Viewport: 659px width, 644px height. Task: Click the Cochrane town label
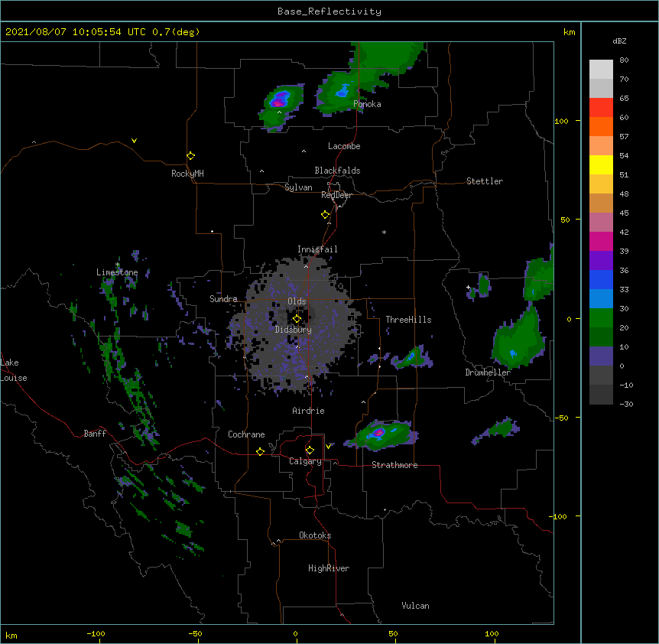(x=246, y=434)
